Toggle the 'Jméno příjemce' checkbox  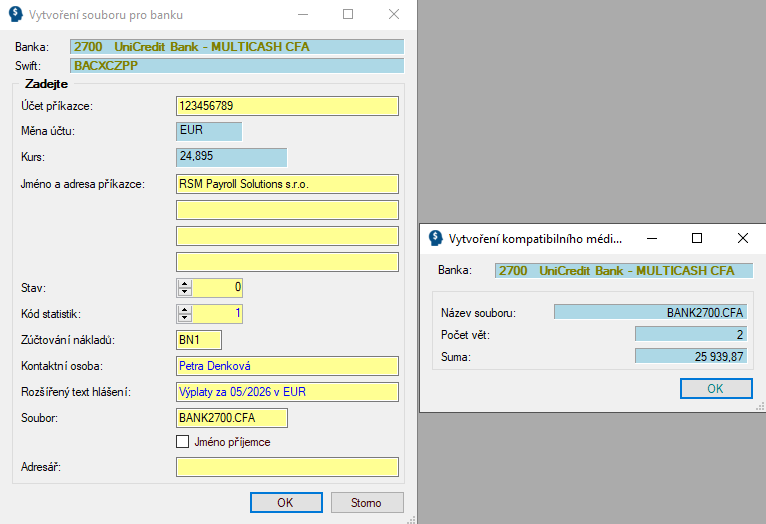point(182,441)
